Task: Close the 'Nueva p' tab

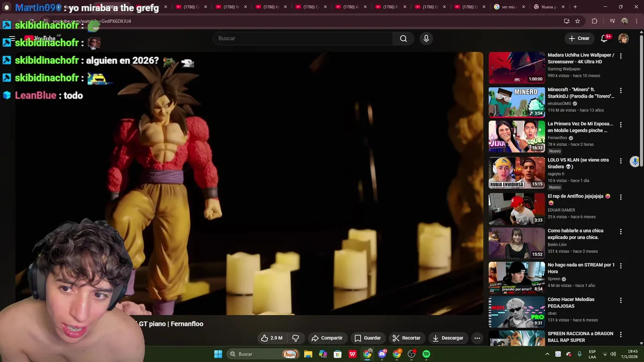Action: (563, 7)
